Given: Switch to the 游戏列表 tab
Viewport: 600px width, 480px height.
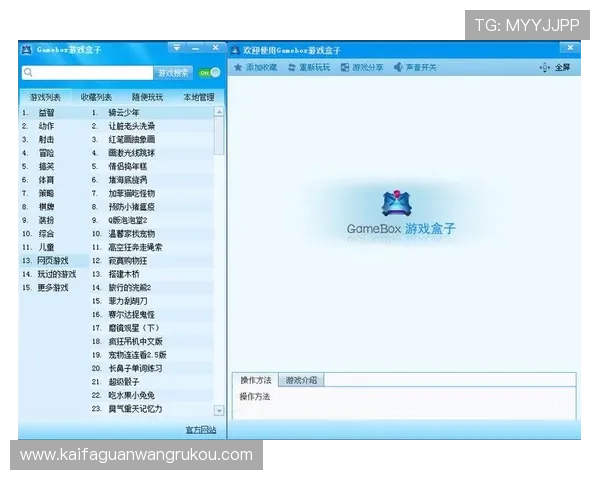Looking at the screenshot, I should coord(45,97).
